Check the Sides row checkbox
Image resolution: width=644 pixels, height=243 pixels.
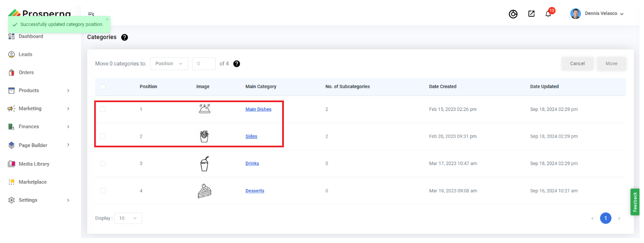click(x=103, y=136)
